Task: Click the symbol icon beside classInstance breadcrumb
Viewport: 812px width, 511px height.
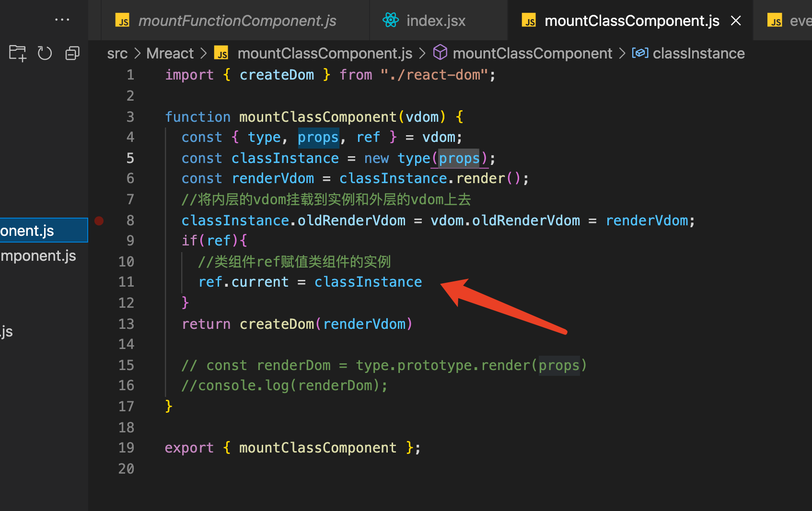Action: (640, 53)
